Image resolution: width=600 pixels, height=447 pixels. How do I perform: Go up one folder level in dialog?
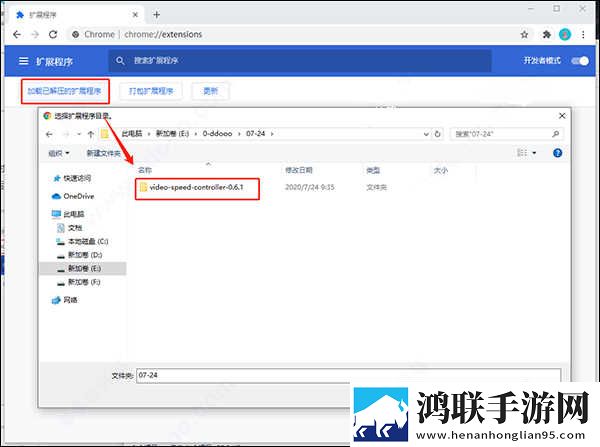91,134
